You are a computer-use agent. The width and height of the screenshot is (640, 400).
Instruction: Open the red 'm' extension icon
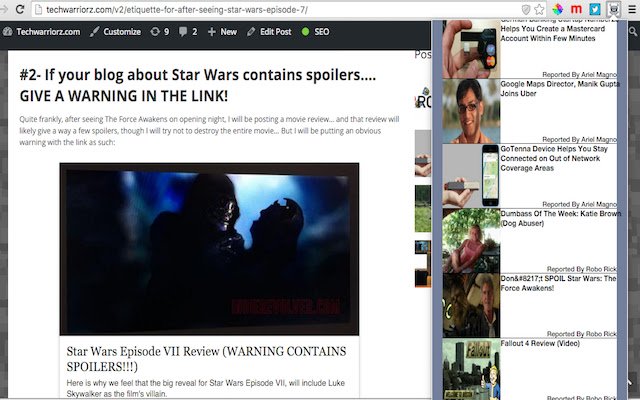576,9
